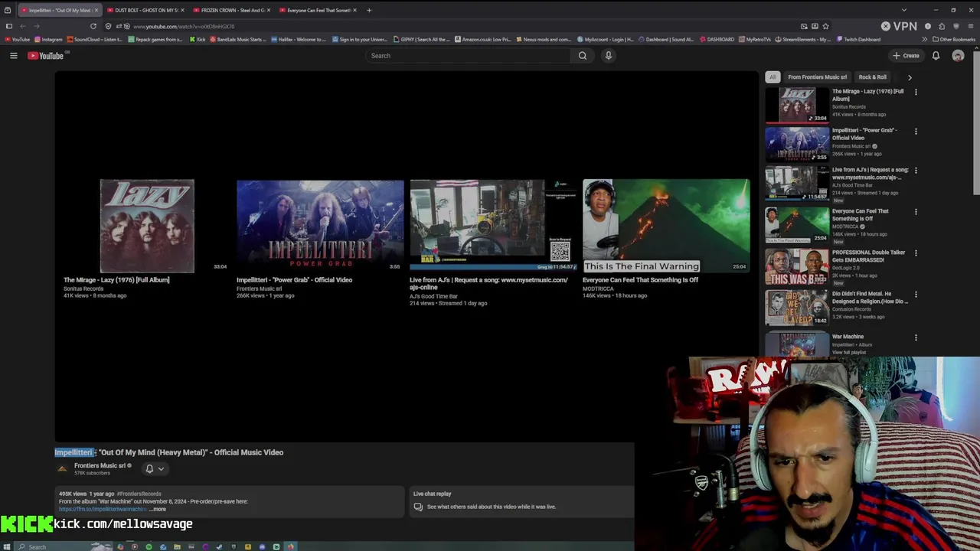Screen dimensions: 980x551
Task: Toggle Frontiers Music subscription notification bell
Action: [x=150, y=468]
